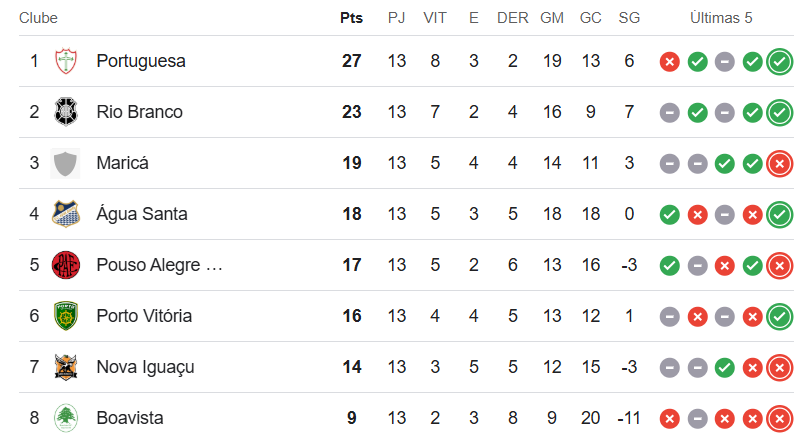Open the Água Santa team link
810x443 pixels.
142,214
